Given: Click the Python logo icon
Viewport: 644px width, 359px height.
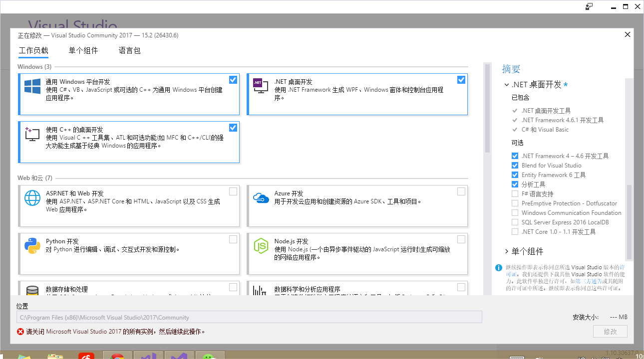Looking at the screenshot, I should [x=32, y=246].
